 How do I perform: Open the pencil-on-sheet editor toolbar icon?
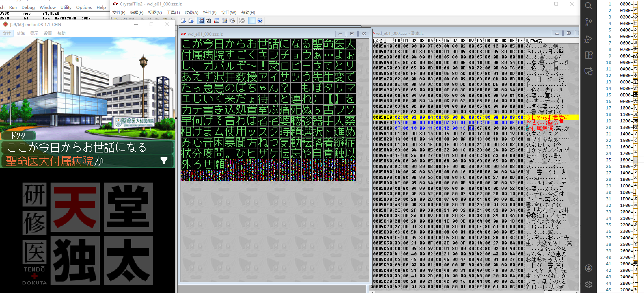coord(224,21)
